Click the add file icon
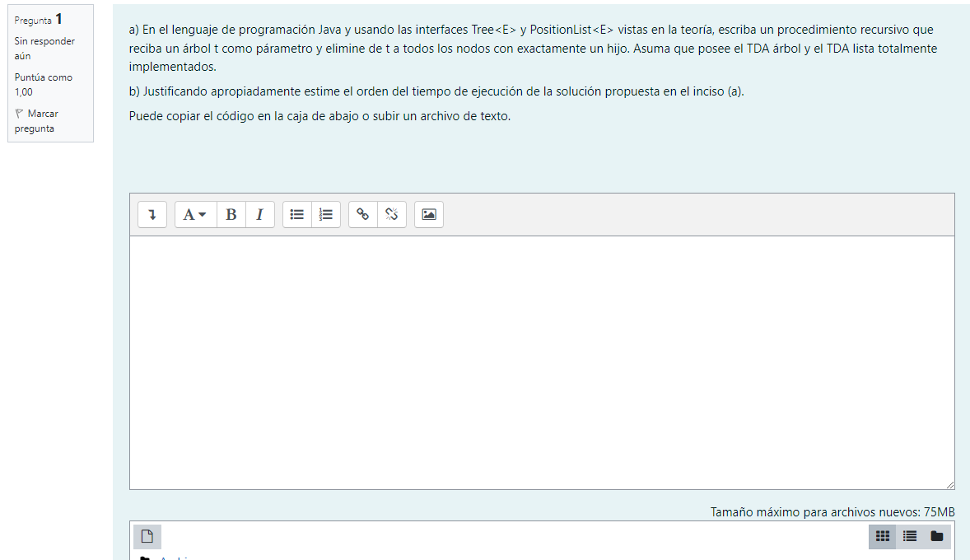970x560 pixels. point(147,537)
